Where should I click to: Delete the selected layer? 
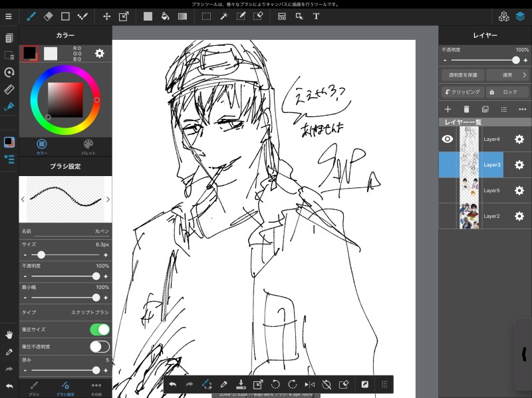click(467, 109)
